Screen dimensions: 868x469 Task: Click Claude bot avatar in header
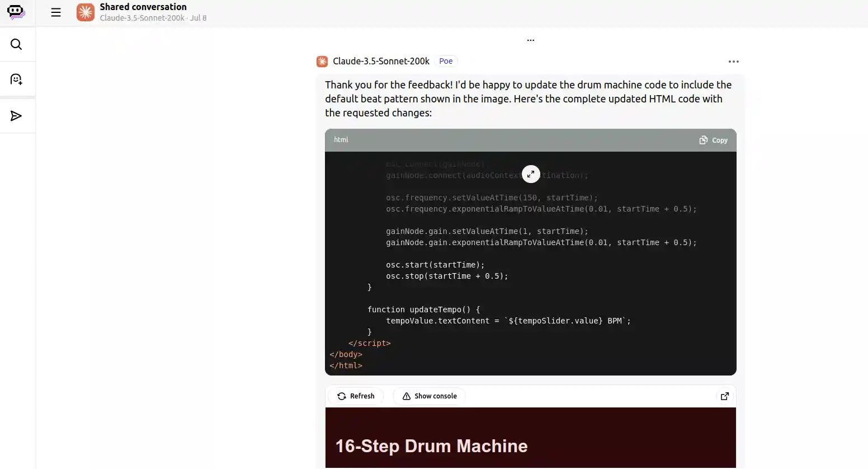[x=86, y=12]
